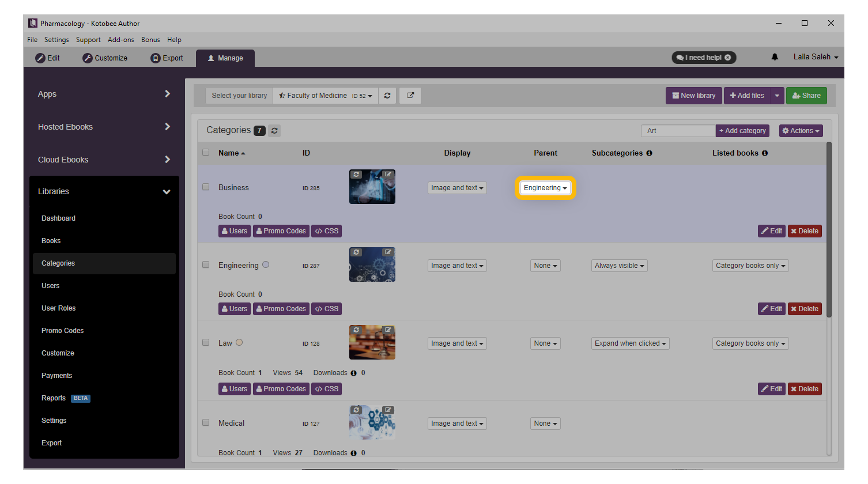This screenshot has height=484, width=868.
Task: Go to Promo Codes in the sidebar
Action: 62,331
